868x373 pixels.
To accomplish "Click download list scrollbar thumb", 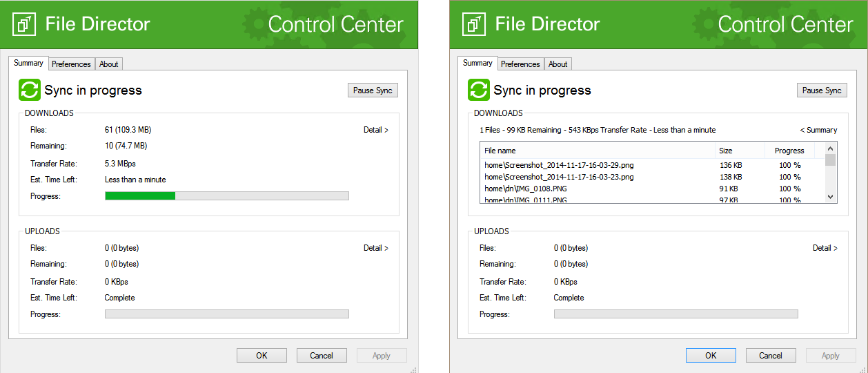I will pos(831,160).
